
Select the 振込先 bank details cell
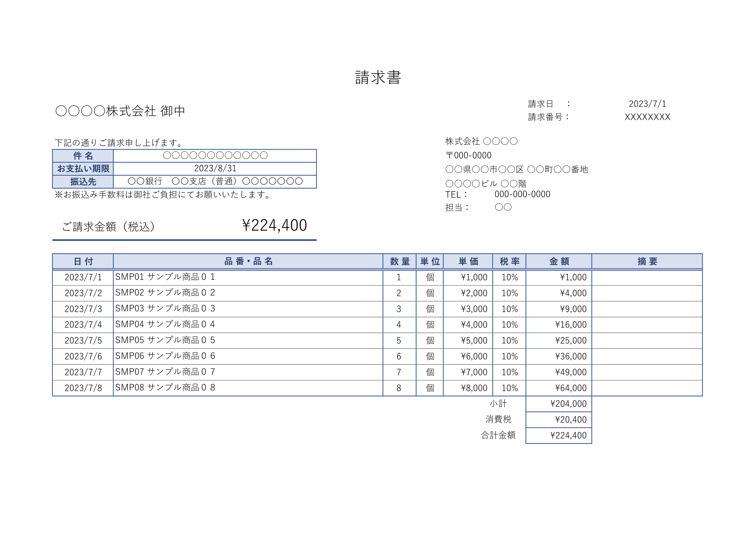pos(215,181)
